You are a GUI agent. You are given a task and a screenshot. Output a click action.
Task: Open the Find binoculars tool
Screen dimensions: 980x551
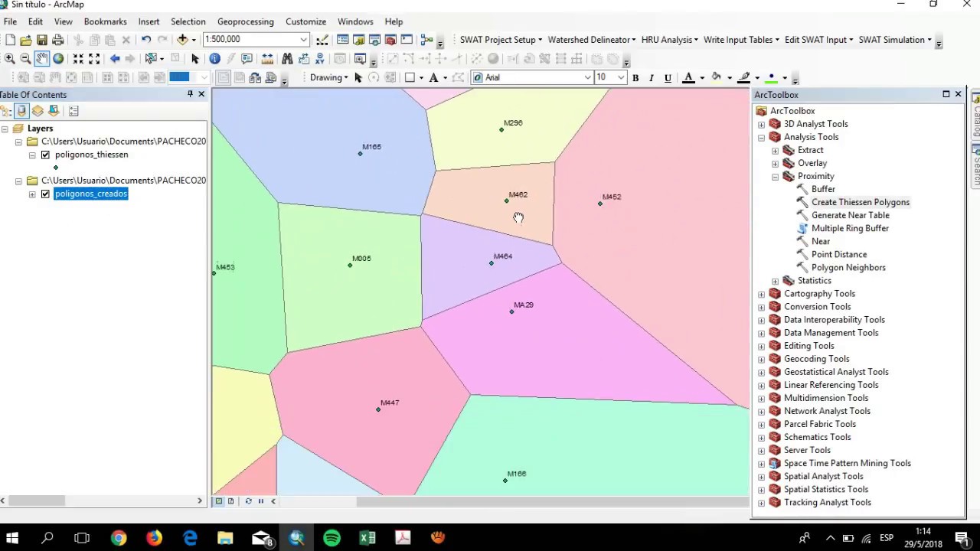(x=287, y=58)
